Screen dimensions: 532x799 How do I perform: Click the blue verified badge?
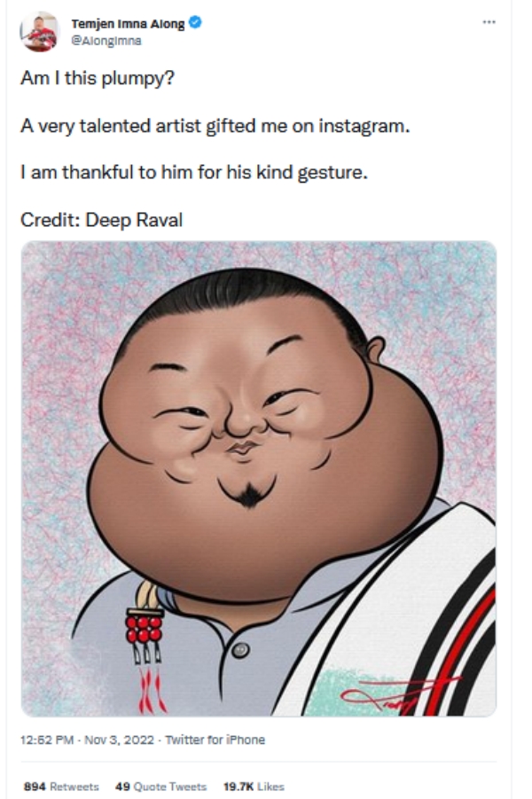[195, 22]
